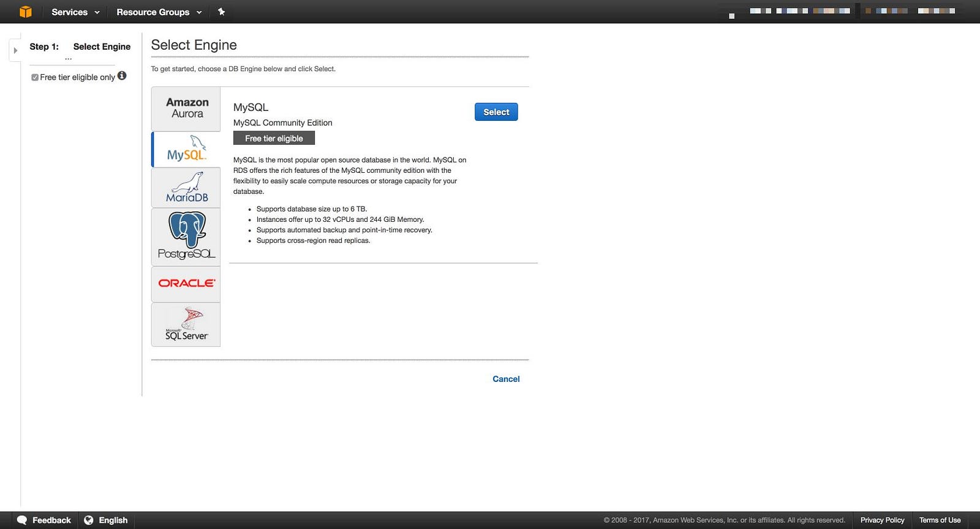This screenshot has height=529, width=980.
Task: Choose the MariaDB engine tab
Action: point(186,188)
